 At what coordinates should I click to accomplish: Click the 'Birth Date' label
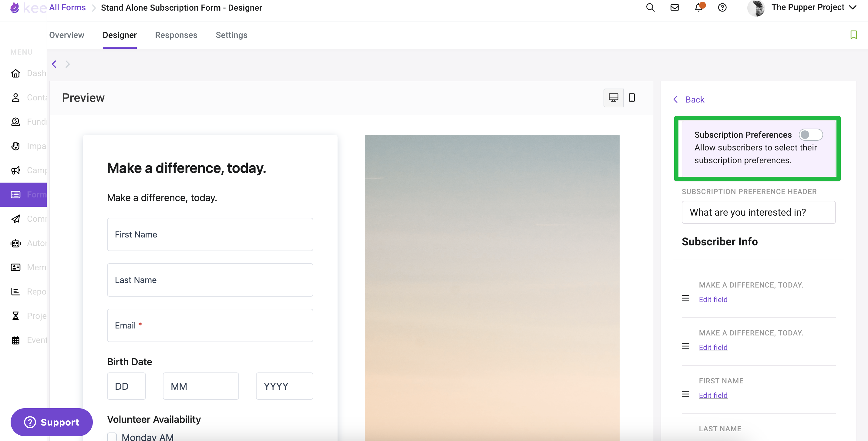(x=130, y=362)
